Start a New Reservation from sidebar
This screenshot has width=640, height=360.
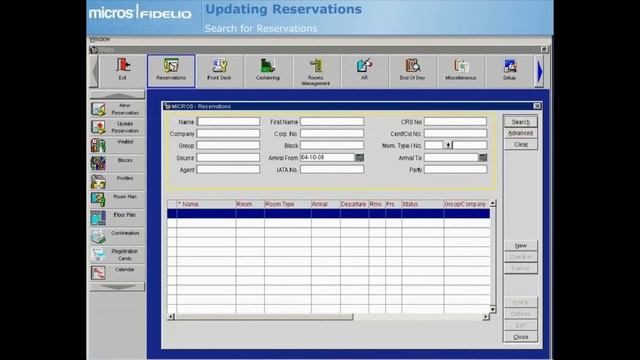click(x=118, y=109)
